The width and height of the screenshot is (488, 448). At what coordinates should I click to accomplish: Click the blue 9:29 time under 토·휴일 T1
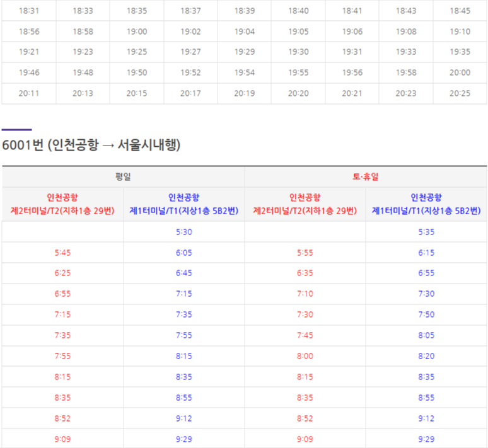tap(426, 439)
